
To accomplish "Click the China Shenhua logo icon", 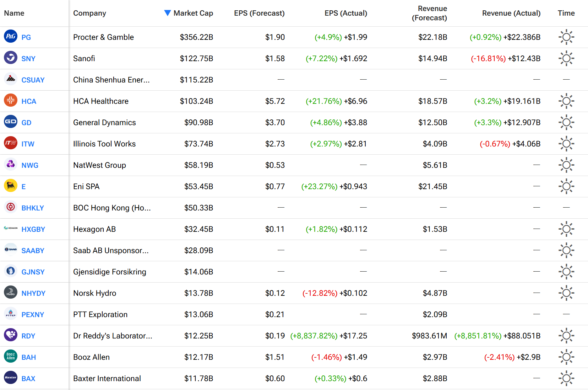I will [11, 79].
